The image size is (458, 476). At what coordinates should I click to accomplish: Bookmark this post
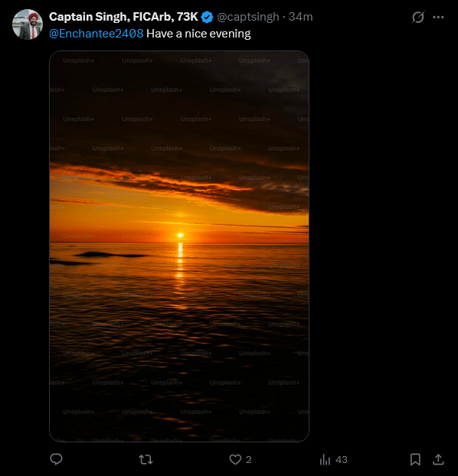point(415,460)
